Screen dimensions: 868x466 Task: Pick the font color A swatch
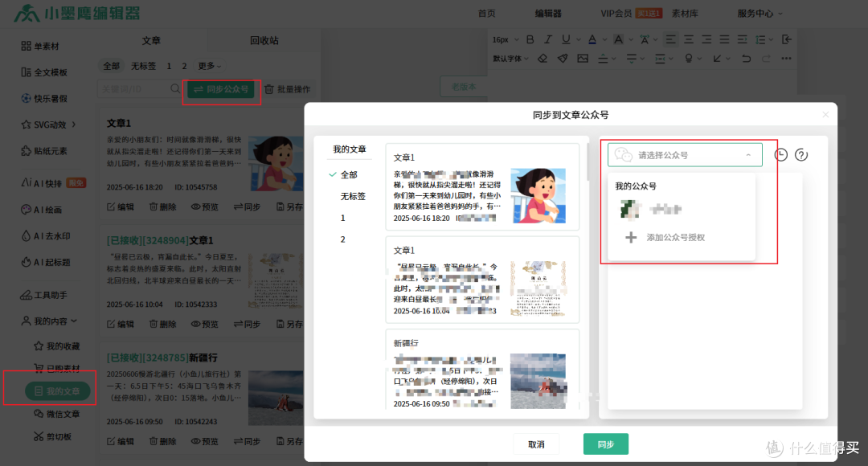click(x=592, y=39)
